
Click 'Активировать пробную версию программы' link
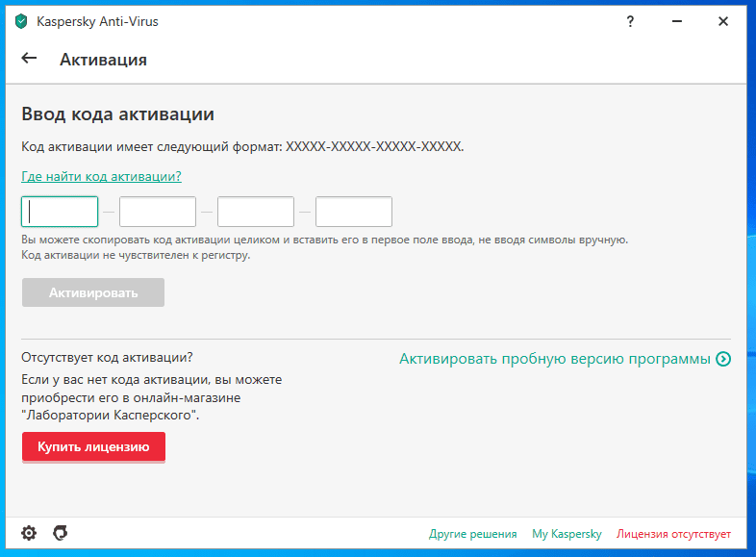coord(555,359)
